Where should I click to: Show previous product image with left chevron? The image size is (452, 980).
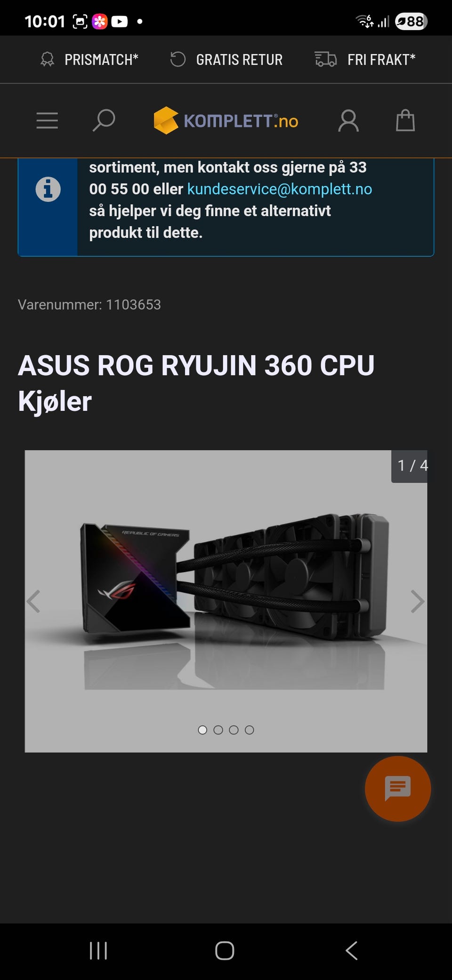(x=33, y=602)
